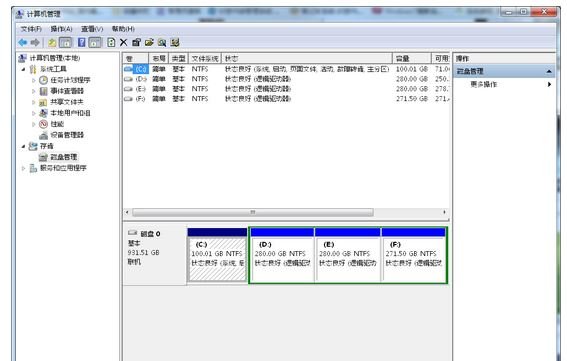The image size is (567, 361).
Task: Select the 系统工具 tree node
Action: (x=53, y=69)
